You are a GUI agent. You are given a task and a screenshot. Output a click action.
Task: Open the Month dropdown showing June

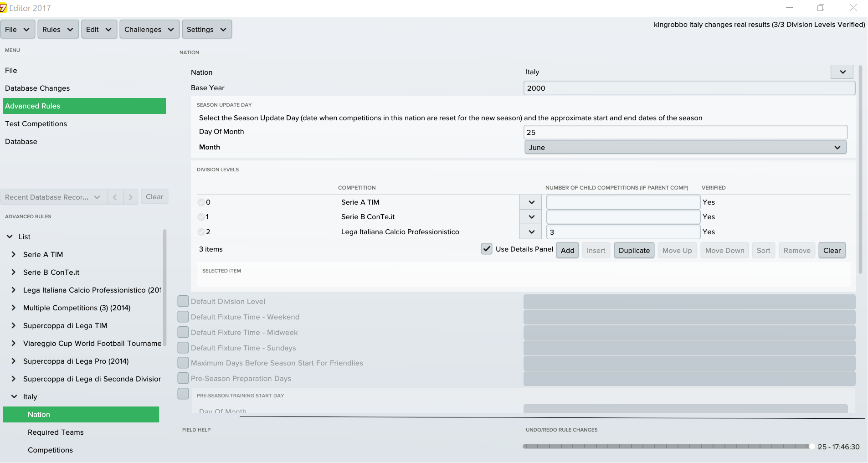(685, 147)
